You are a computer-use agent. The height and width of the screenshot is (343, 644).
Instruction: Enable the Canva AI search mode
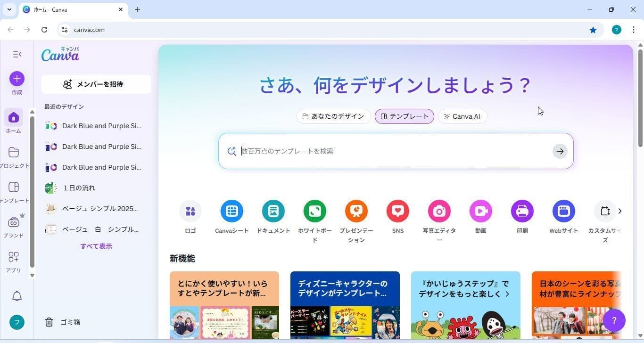pos(462,116)
